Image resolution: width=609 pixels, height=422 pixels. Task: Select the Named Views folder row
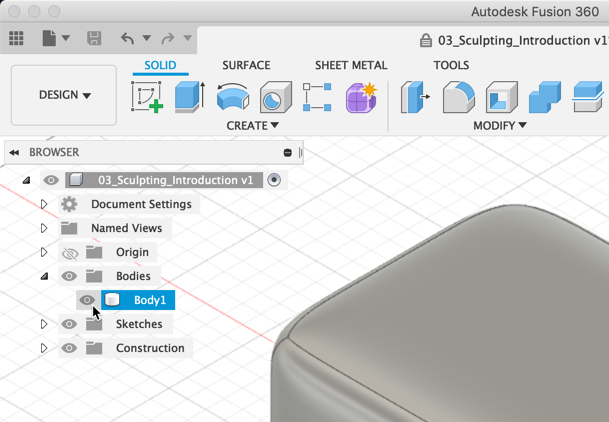pos(115,228)
